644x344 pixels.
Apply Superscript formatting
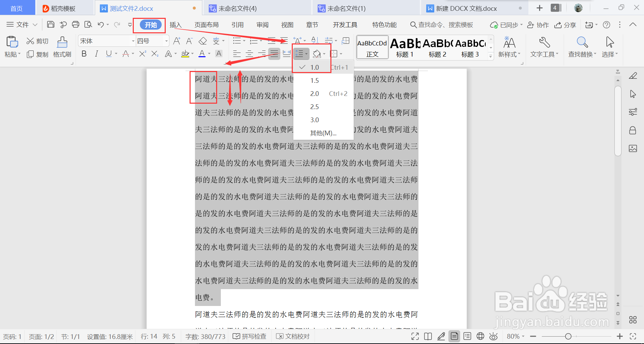click(143, 54)
